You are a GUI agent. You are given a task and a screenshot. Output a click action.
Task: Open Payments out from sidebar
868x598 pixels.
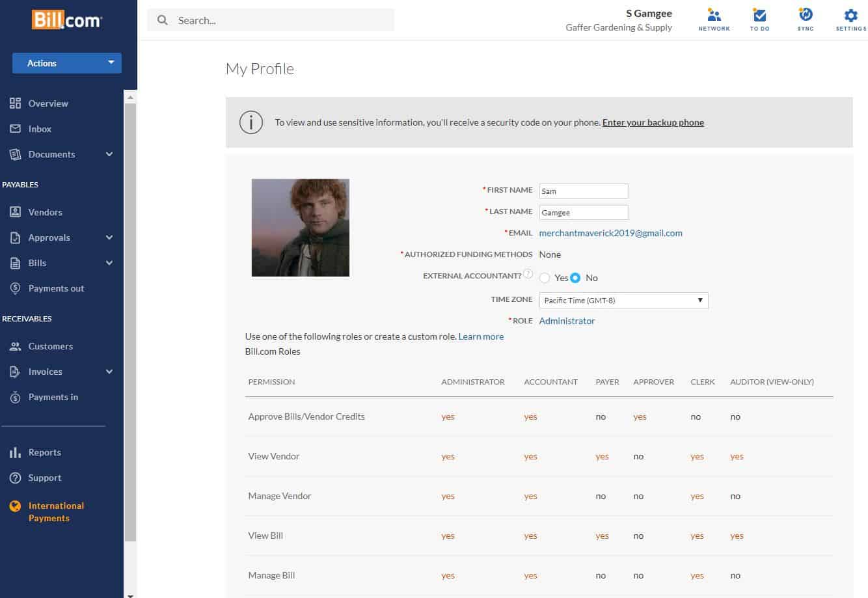click(x=56, y=288)
